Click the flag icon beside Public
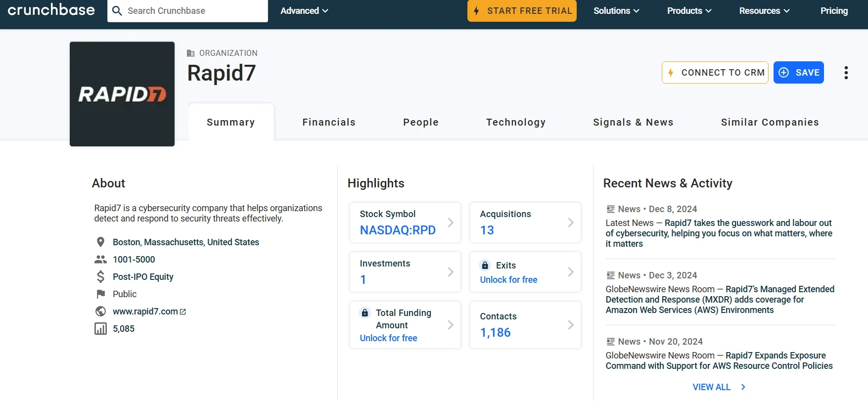The width and height of the screenshot is (868, 401). click(100, 294)
